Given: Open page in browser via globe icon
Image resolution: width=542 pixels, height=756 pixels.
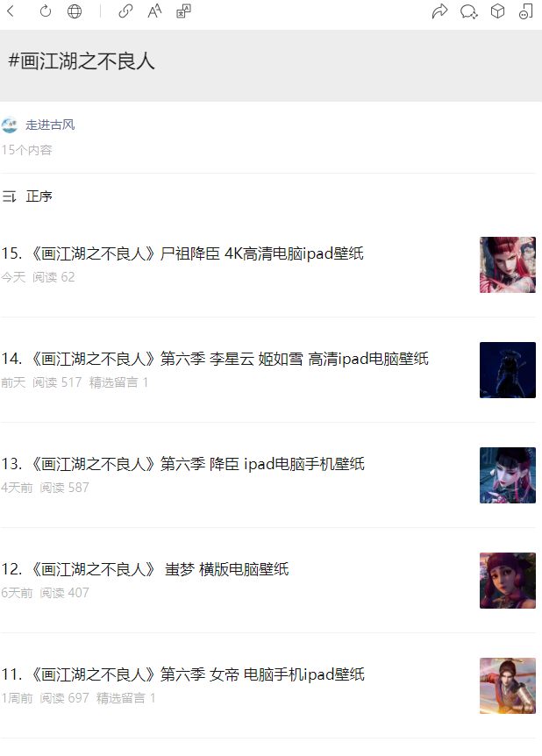Looking at the screenshot, I should [x=75, y=11].
